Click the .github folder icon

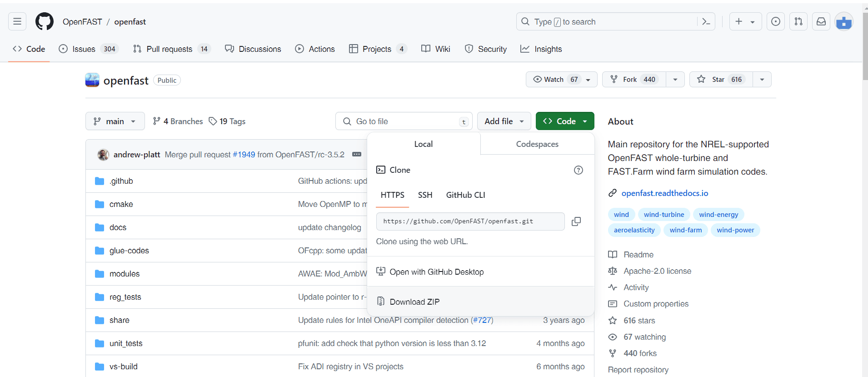point(100,181)
